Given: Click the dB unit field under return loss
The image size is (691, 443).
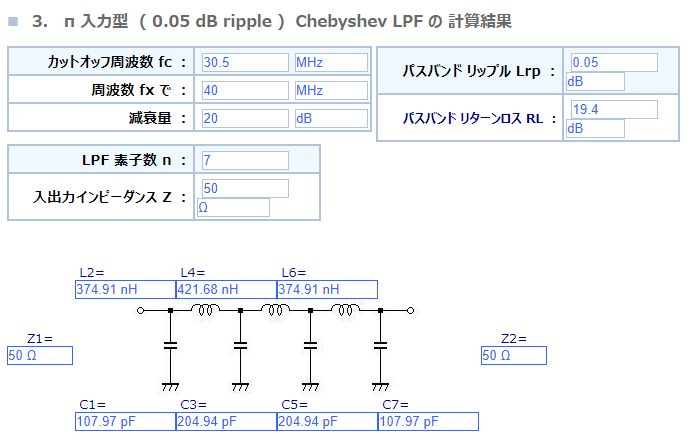Looking at the screenshot, I should [595, 128].
